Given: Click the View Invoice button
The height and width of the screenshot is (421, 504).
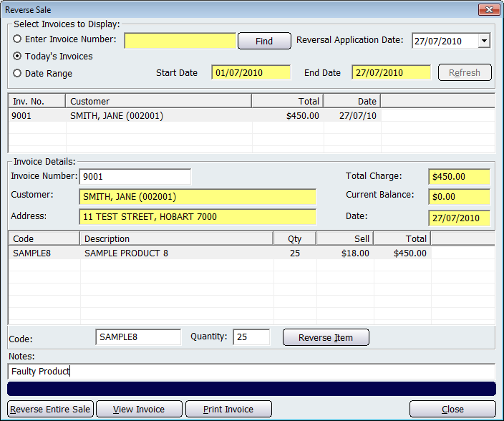Looking at the screenshot, I should [x=139, y=409].
